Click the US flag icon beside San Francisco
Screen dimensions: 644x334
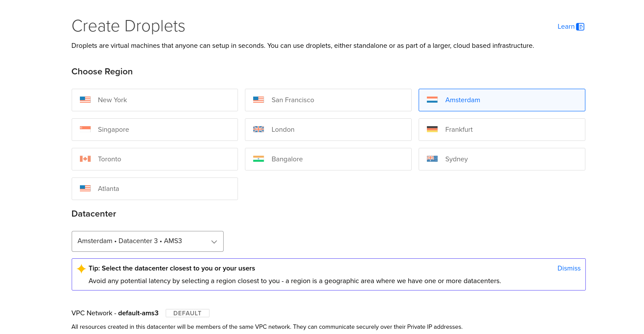click(x=258, y=100)
